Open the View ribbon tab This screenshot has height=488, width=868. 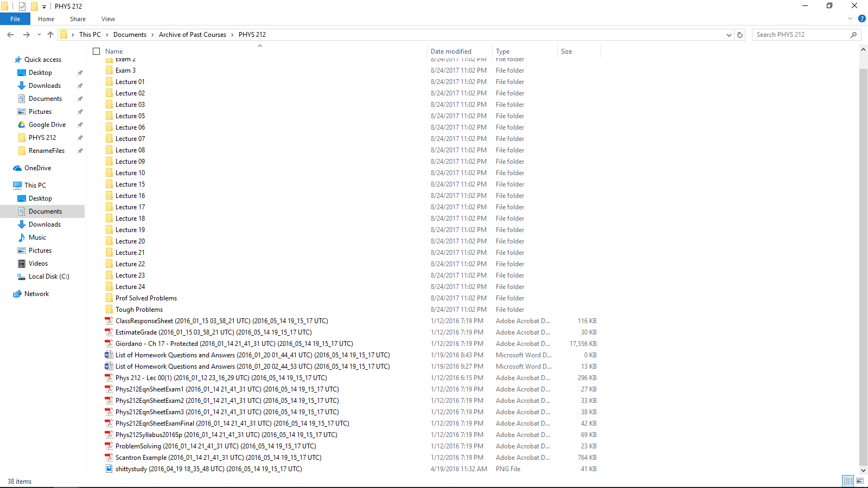108,19
